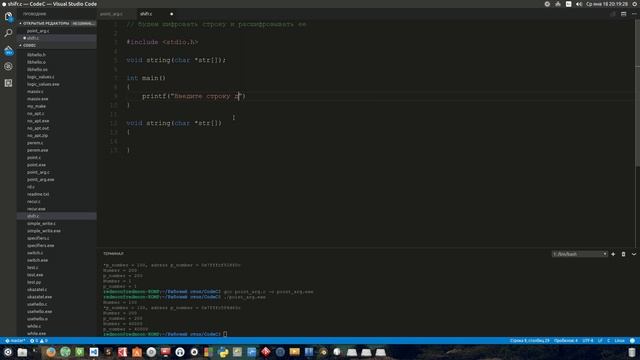
Task: Click the LF line ending in status bar
Action: (600, 340)
